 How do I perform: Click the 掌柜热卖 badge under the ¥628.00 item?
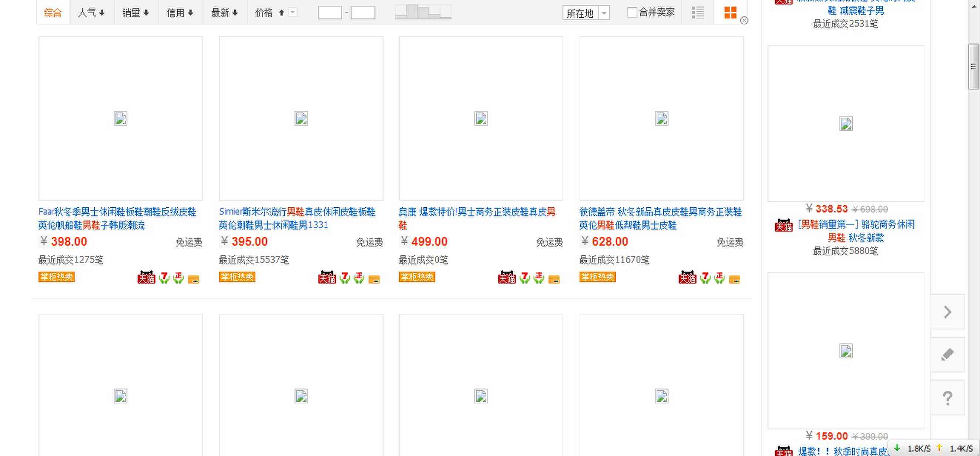tap(598, 277)
